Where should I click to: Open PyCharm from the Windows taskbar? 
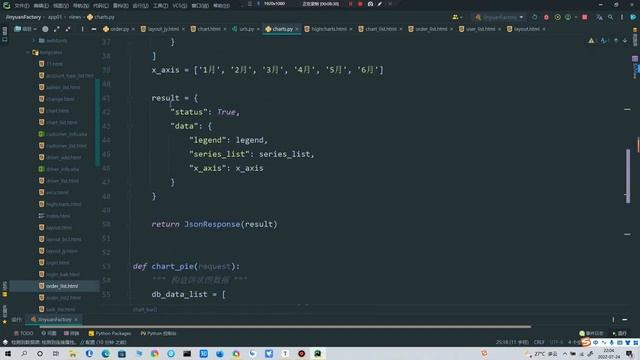[318, 353]
